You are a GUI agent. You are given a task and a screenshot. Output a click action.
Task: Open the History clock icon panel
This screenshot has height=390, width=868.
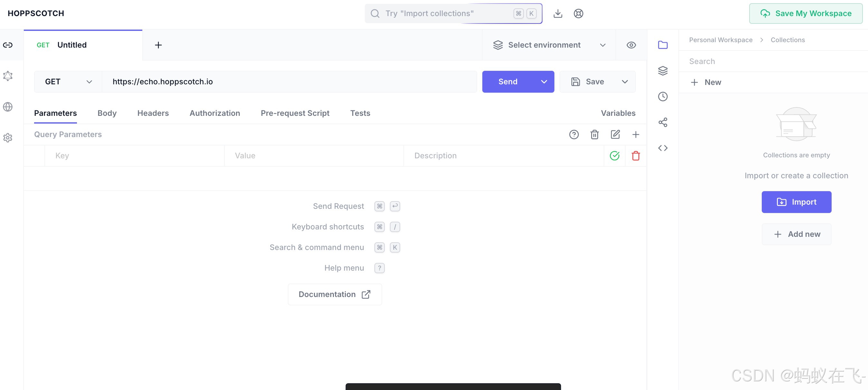[x=663, y=97]
